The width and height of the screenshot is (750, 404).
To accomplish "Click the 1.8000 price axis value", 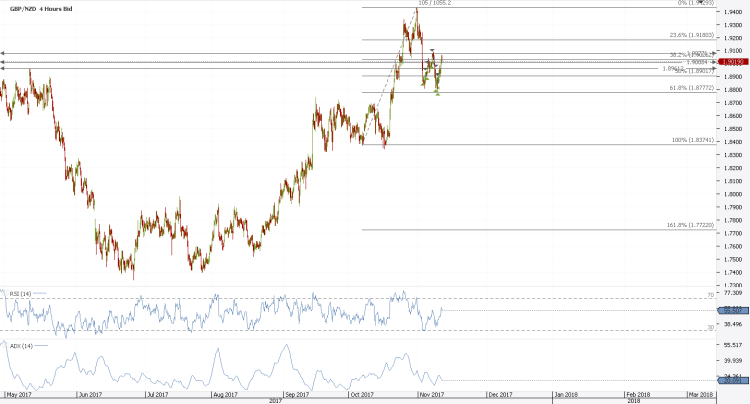I will [733, 194].
